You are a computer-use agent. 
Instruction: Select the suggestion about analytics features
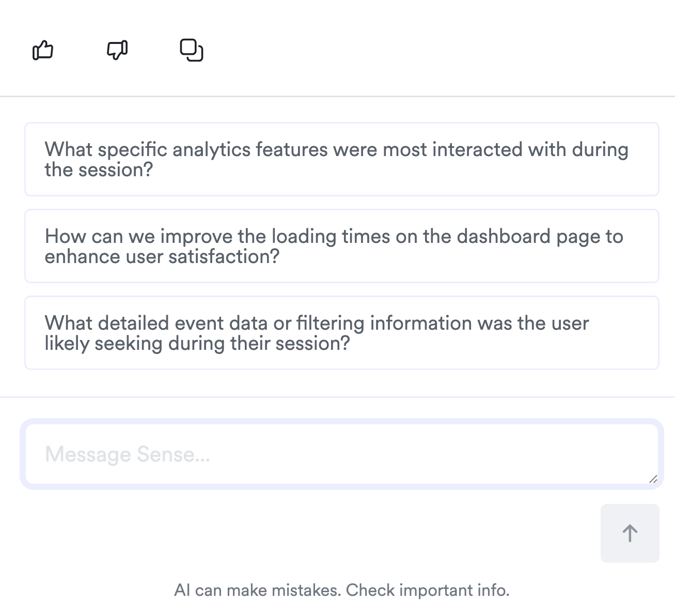(341, 159)
